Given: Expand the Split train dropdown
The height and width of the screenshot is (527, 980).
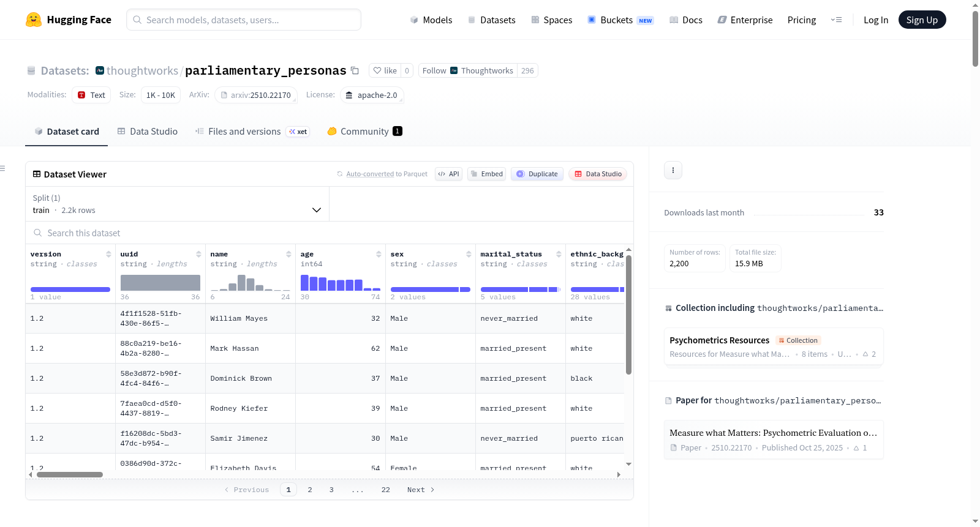Looking at the screenshot, I should 178,204.
